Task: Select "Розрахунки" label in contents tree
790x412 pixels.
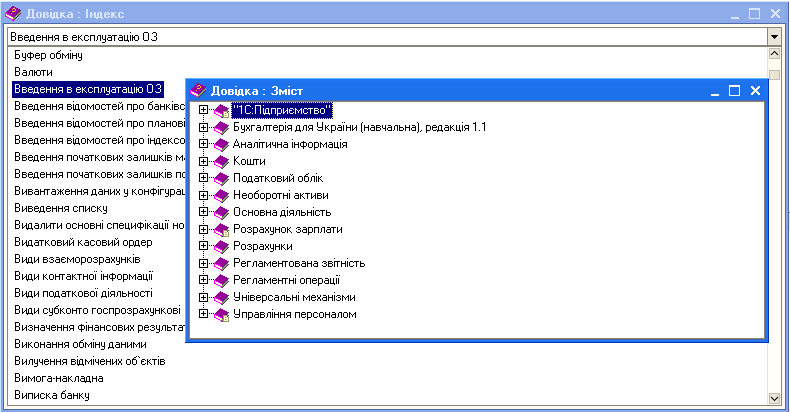Action: click(262, 246)
